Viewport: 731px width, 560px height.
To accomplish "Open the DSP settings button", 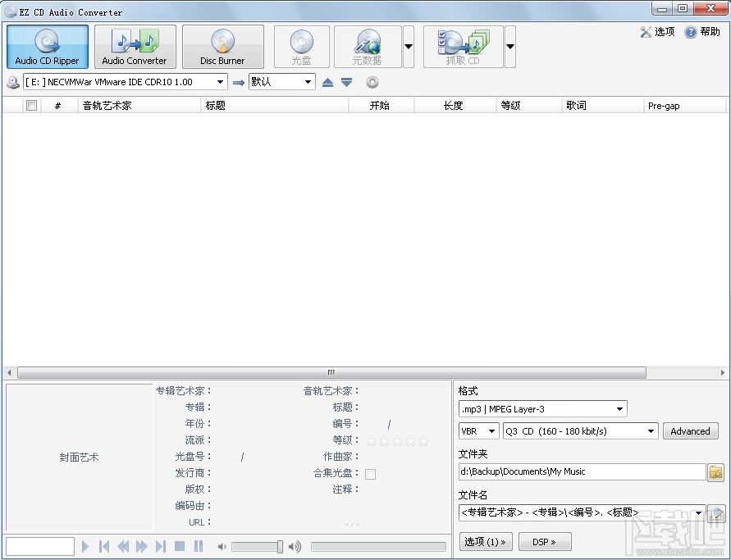I will (544, 542).
